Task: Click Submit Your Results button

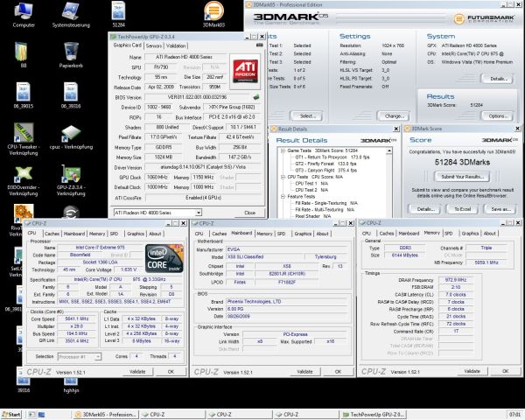Action: click(x=462, y=177)
